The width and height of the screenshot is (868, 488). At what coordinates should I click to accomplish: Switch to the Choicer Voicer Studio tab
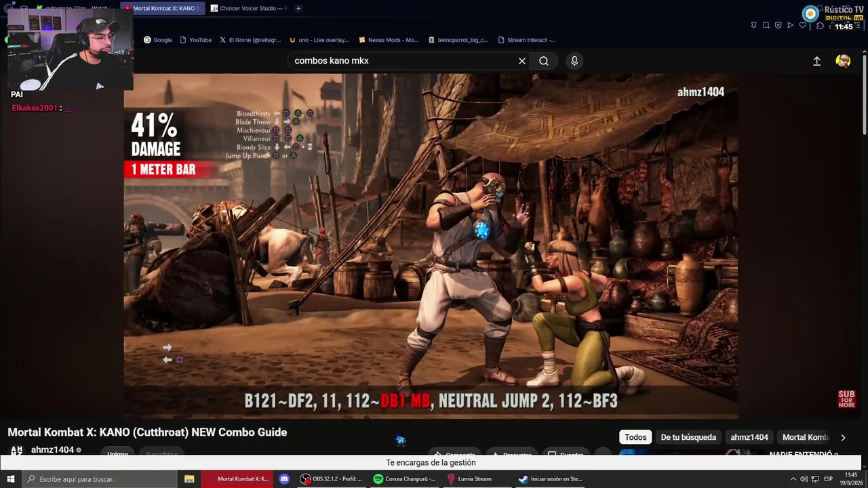point(248,8)
